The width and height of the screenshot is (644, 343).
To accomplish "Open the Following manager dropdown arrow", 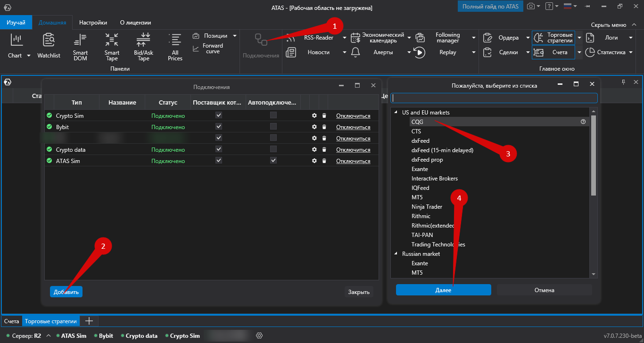I will (x=473, y=38).
